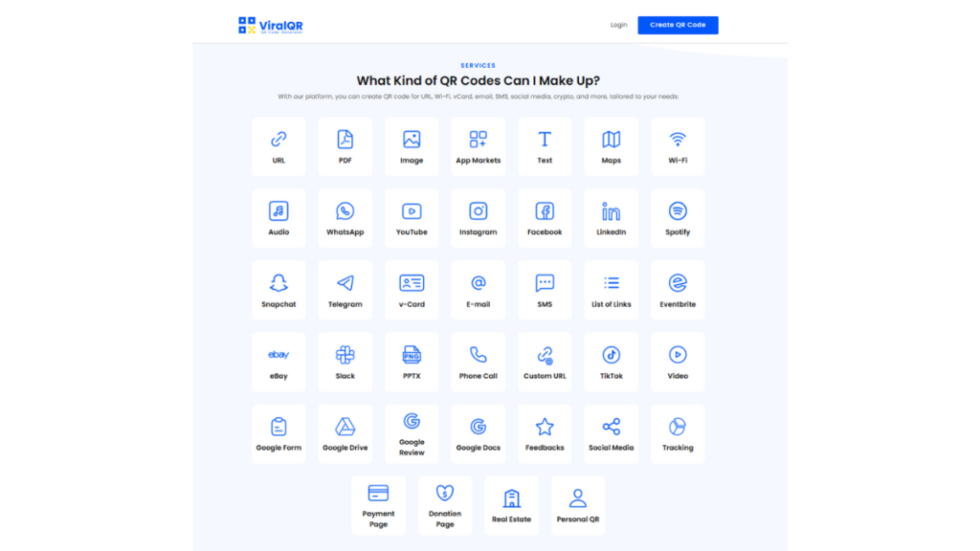Open the Feedbacks QR code option
The width and height of the screenshot is (980, 551).
[545, 434]
